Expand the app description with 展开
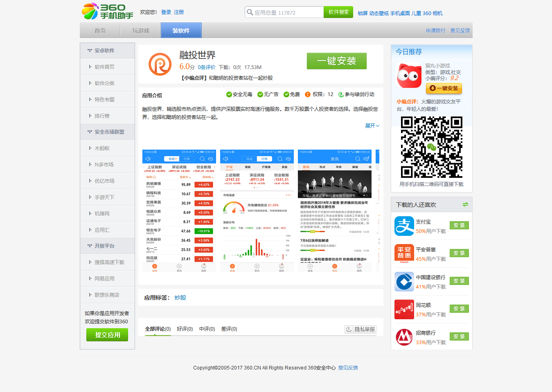 (x=372, y=125)
